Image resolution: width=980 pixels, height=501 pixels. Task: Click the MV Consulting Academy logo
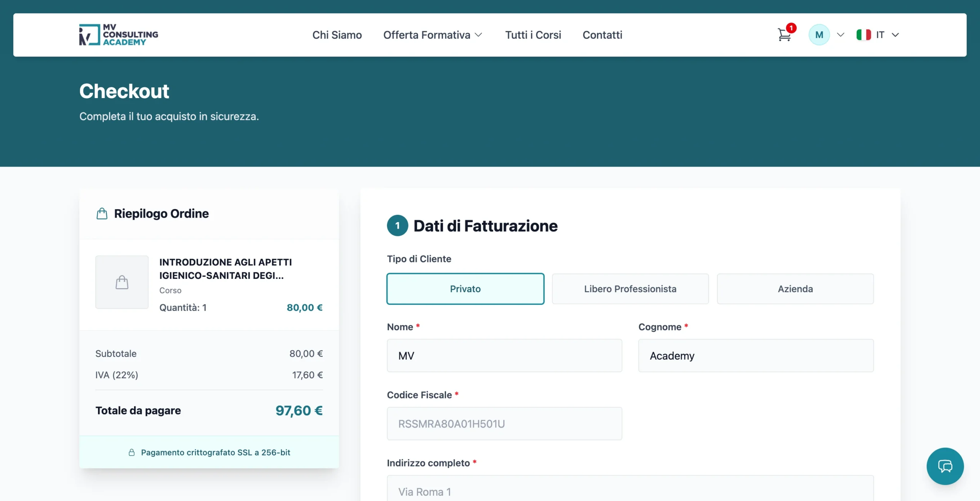point(118,35)
